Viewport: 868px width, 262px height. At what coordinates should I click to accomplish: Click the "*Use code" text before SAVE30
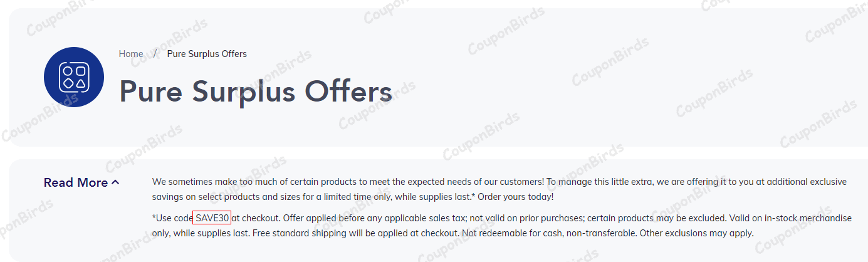pos(172,217)
